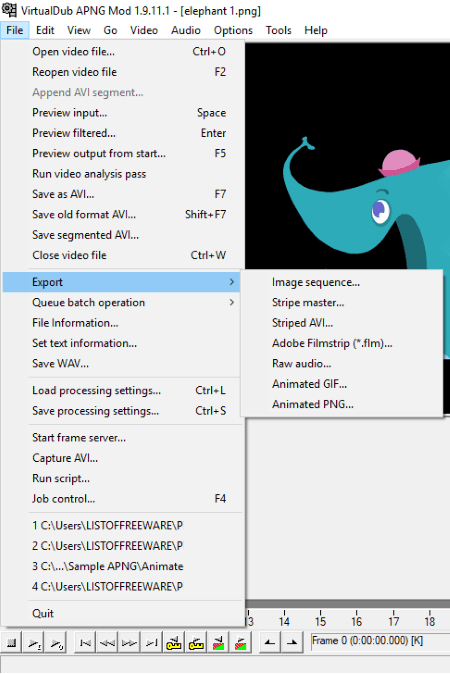Viewport: 450px width, 674px height.
Task: Start output playback from the toolbar
Action: (x=56, y=643)
